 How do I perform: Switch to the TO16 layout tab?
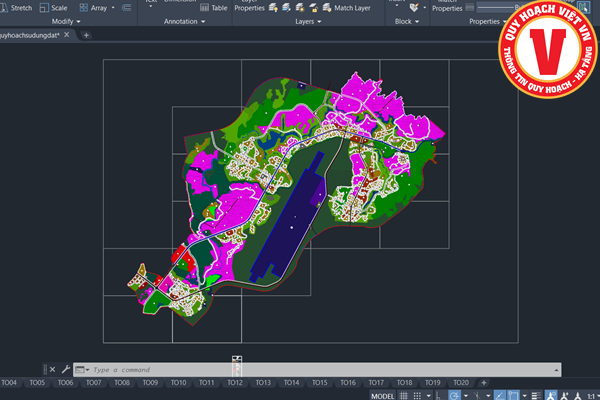coord(348,383)
